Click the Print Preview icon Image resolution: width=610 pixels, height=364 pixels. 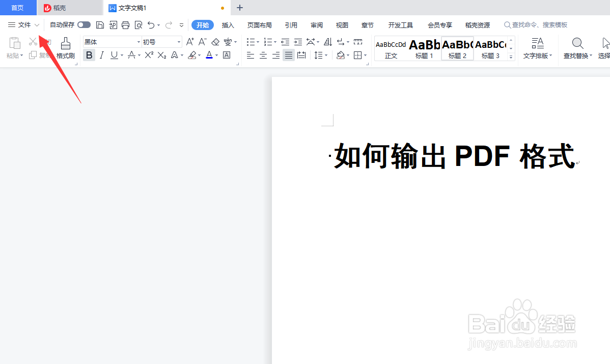(138, 24)
